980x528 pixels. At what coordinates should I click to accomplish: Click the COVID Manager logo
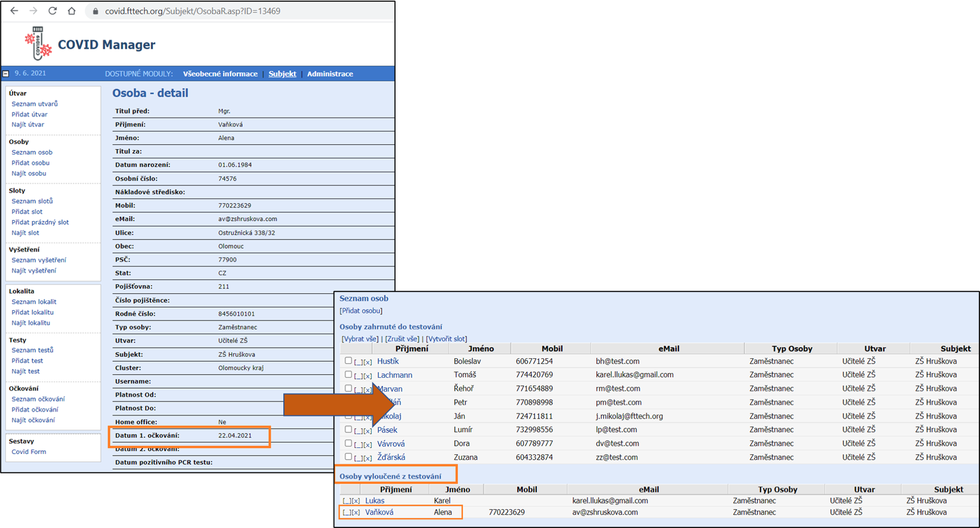click(x=39, y=43)
